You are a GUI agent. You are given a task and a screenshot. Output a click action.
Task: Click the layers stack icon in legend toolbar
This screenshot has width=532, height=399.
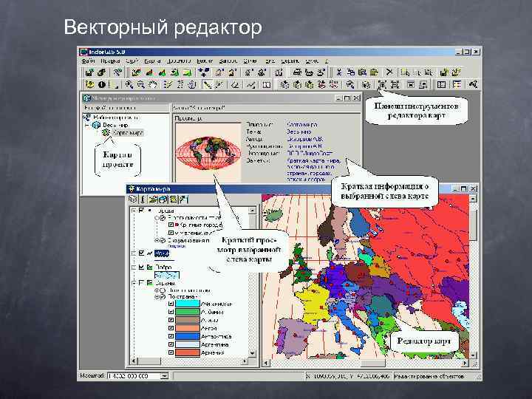pyautogui.click(x=133, y=199)
